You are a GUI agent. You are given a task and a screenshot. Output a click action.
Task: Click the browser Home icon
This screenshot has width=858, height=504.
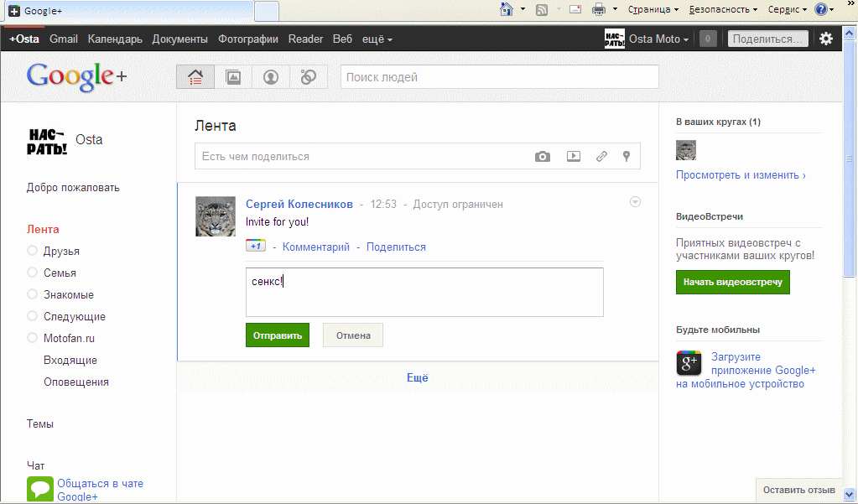(507, 8)
